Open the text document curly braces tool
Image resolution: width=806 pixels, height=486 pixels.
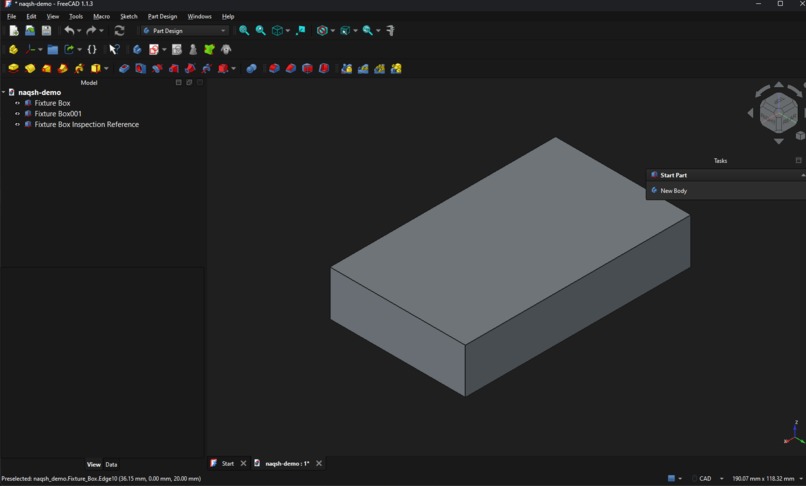pos(92,50)
